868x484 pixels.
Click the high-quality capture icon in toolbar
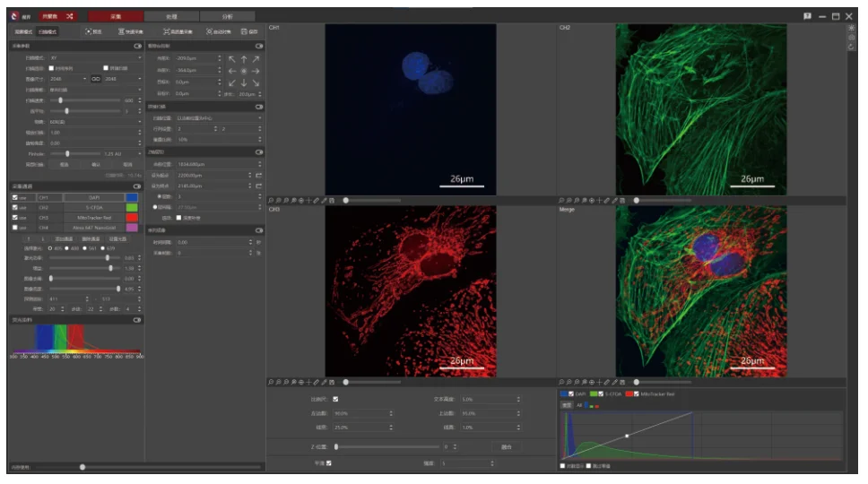click(166, 31)
